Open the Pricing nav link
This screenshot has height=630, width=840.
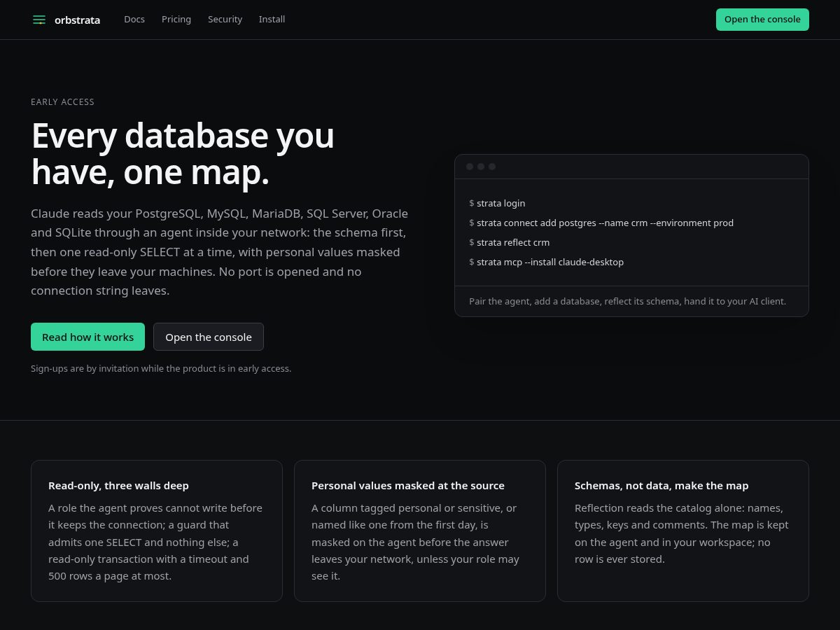pos(176,20)
